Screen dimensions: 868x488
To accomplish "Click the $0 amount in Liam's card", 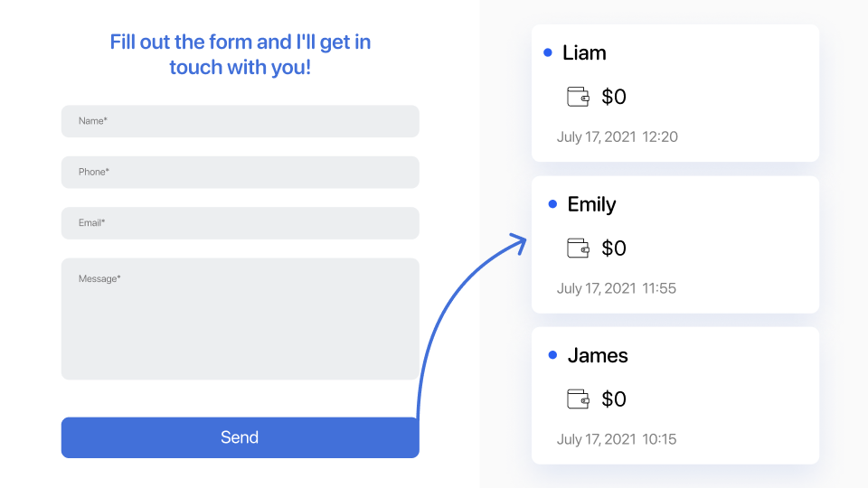I will pyautogui.click(x=614, y=97).
